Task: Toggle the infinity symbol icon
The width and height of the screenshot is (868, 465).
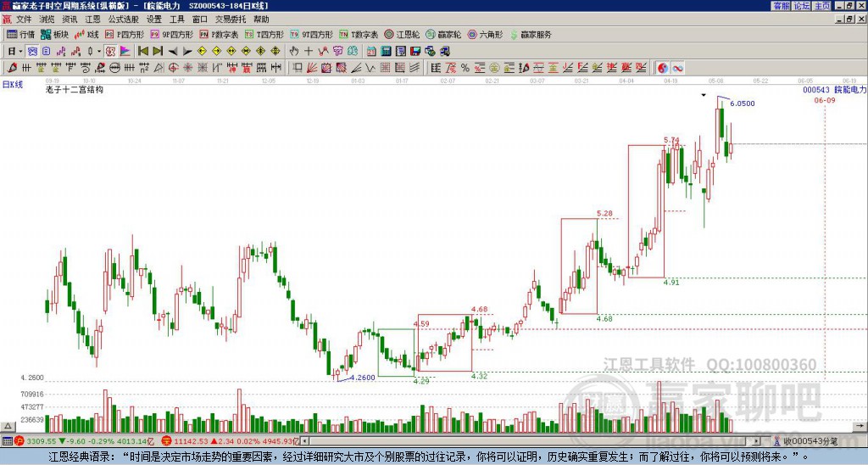Action: point(677,68)
